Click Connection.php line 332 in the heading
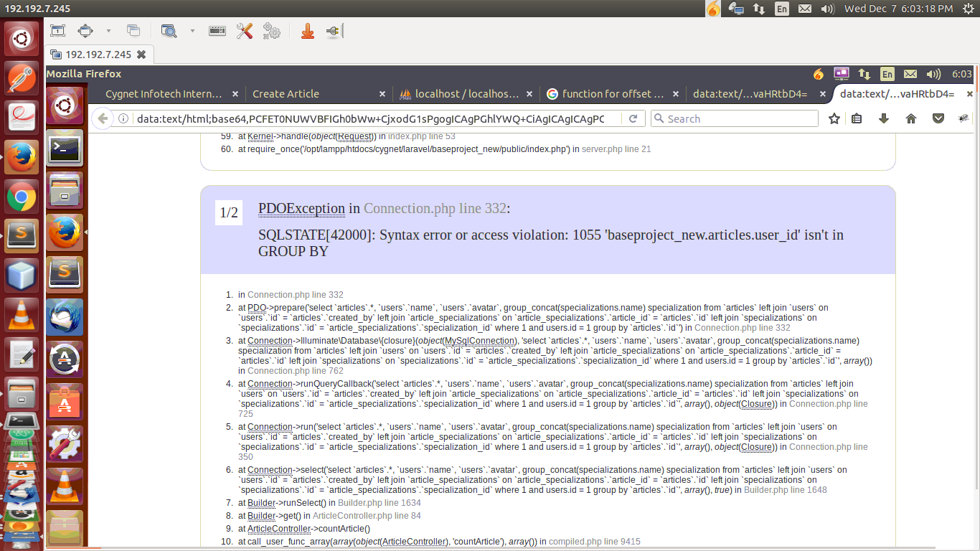980x551 pixels. tap(435, 209)
